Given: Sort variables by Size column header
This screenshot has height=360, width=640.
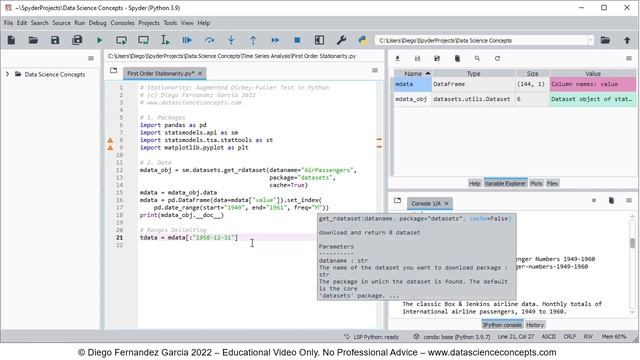Looking at the screenshot, I should (x=532, y=73).
